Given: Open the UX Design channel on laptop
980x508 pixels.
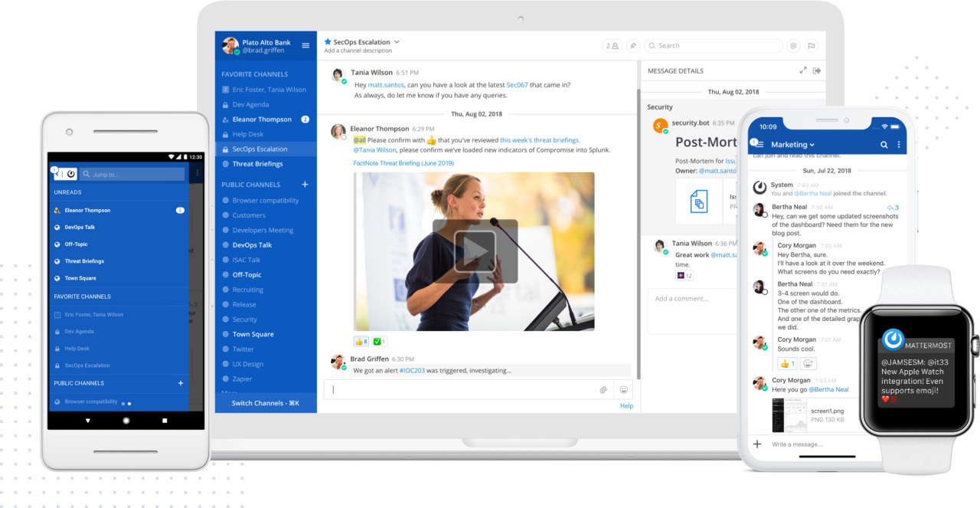Looking at the screenshot, I should click(248, 364).
